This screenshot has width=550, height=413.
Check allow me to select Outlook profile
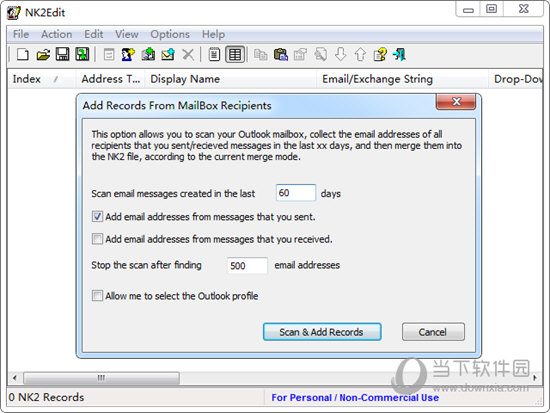click(97, 295)
